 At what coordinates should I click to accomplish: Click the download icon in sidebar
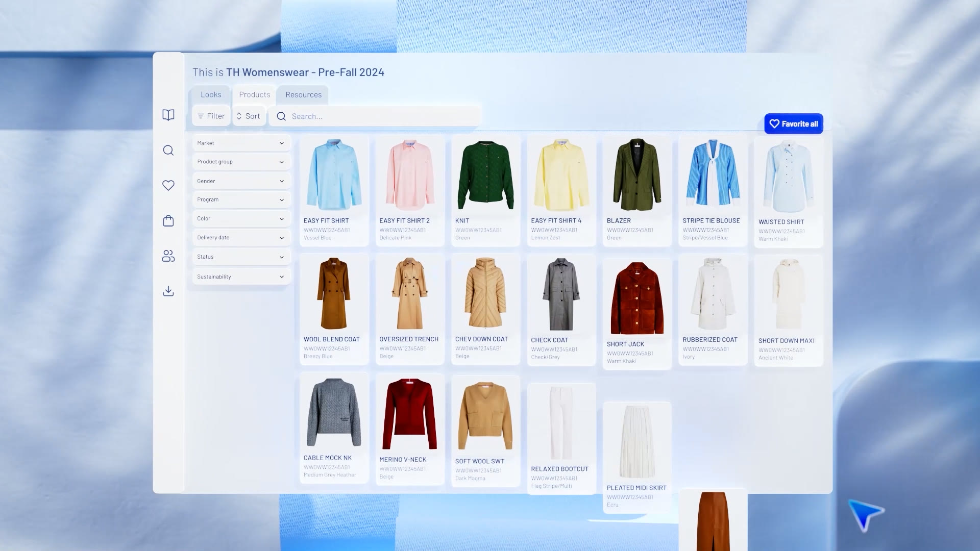pyautogui.click(x=168, y=291)
